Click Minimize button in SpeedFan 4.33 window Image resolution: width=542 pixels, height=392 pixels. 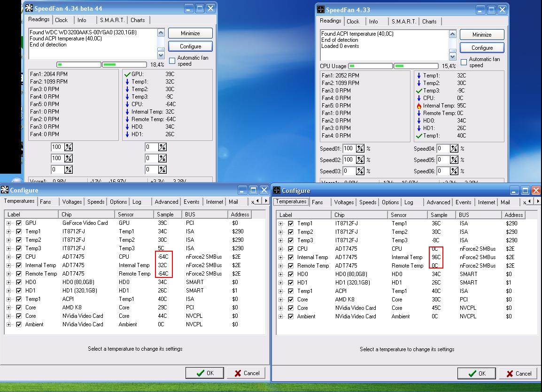pyautogui.click(x=482, y=35)
